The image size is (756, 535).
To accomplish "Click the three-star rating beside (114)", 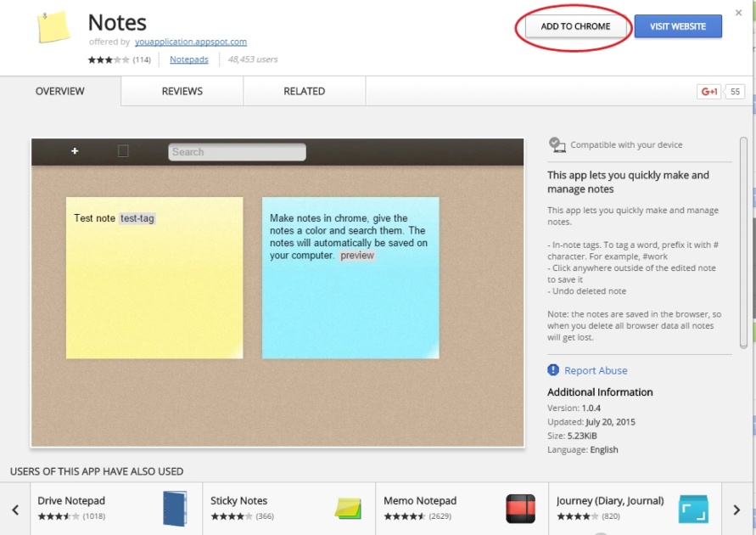I will coord(109,59).
